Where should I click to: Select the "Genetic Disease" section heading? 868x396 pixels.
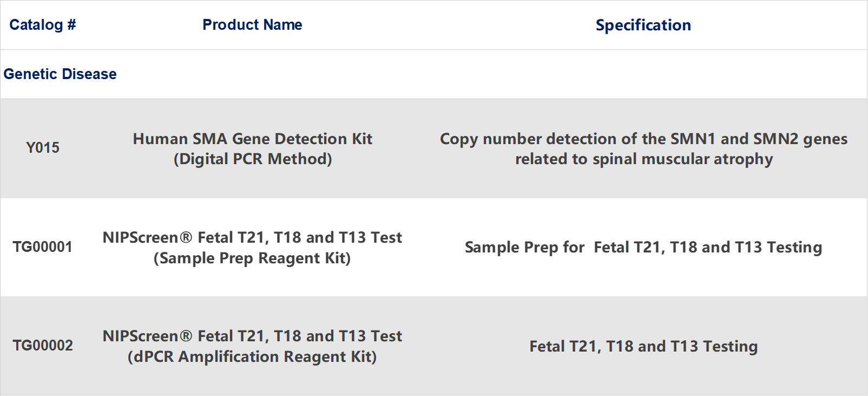60,74
